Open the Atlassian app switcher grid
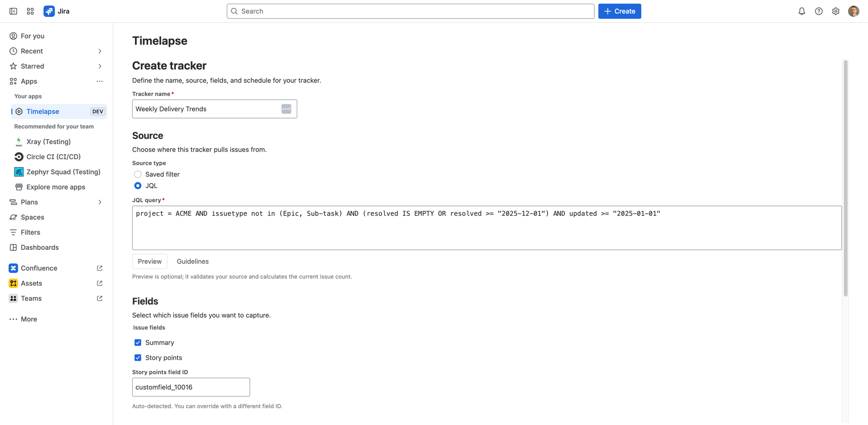The height and width of the screenshot is (425, 868). [x=30, y=11]
